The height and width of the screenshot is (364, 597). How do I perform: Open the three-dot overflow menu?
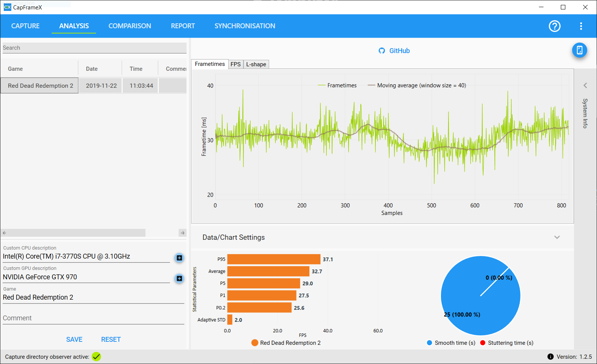coord(581,26)
